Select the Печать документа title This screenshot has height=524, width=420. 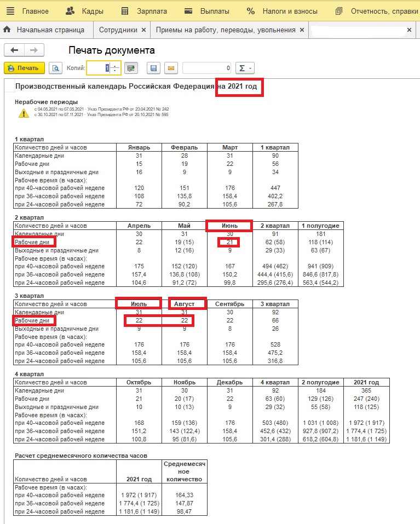point(112,50)
